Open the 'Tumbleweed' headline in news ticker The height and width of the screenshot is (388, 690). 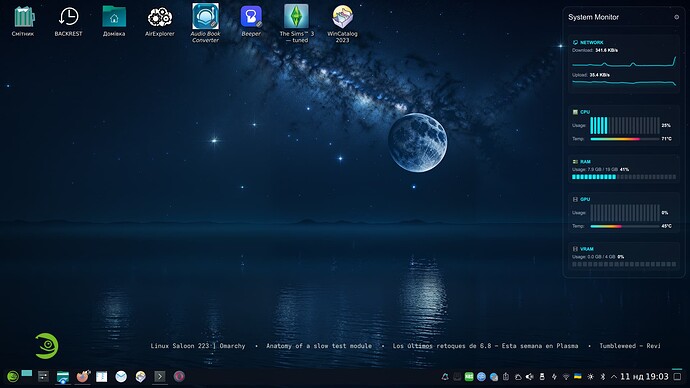[x=630, y=346]
